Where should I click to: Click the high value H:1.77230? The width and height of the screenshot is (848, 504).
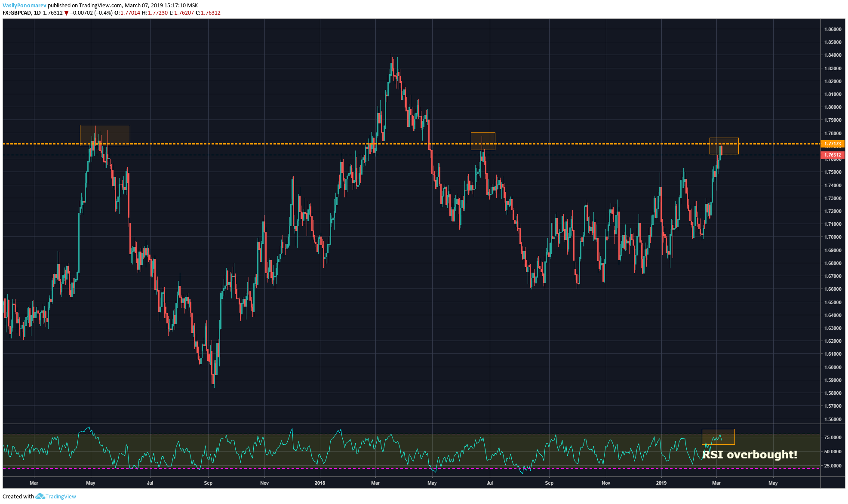(x=155, y=13)
